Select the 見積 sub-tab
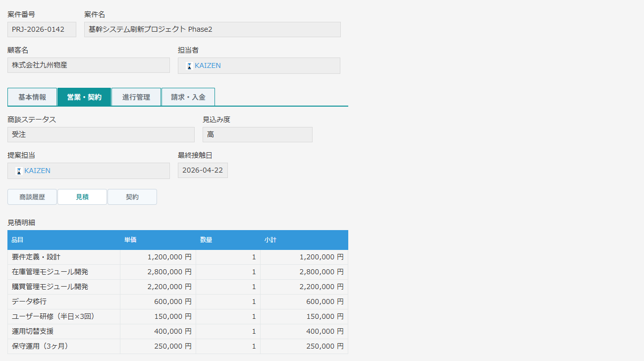644x361 pixels. pos(82,197)
